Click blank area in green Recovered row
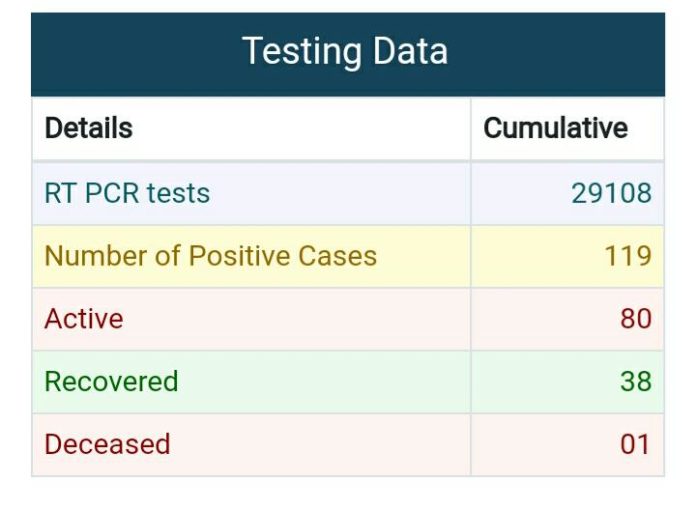Screen dimensions: 696x510 (x=324, y=382)
